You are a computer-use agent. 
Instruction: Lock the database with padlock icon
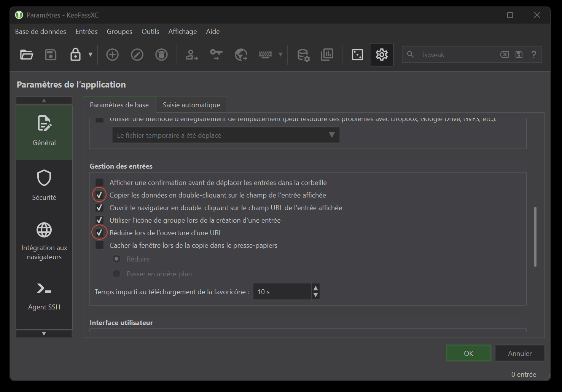tap(75, 54)
